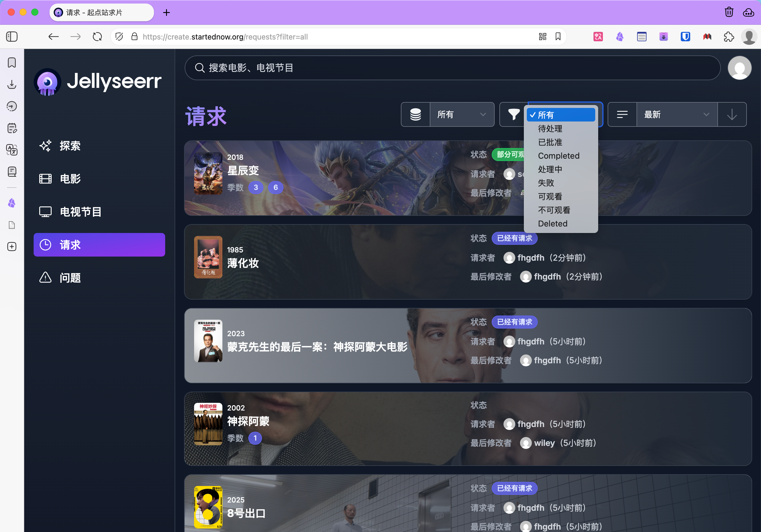Open the Bitwarden shield extension
This screenshot has width=761, height=532.
(x=685, y=37)
